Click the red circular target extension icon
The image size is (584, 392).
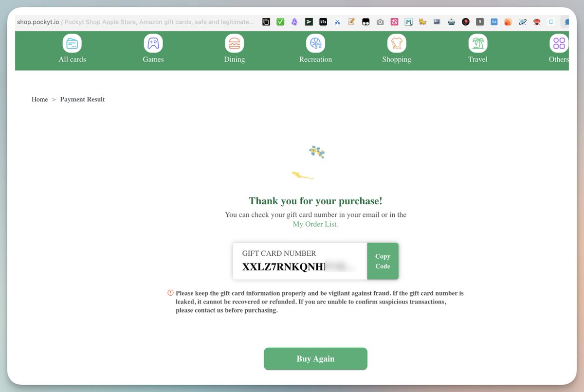466,22
